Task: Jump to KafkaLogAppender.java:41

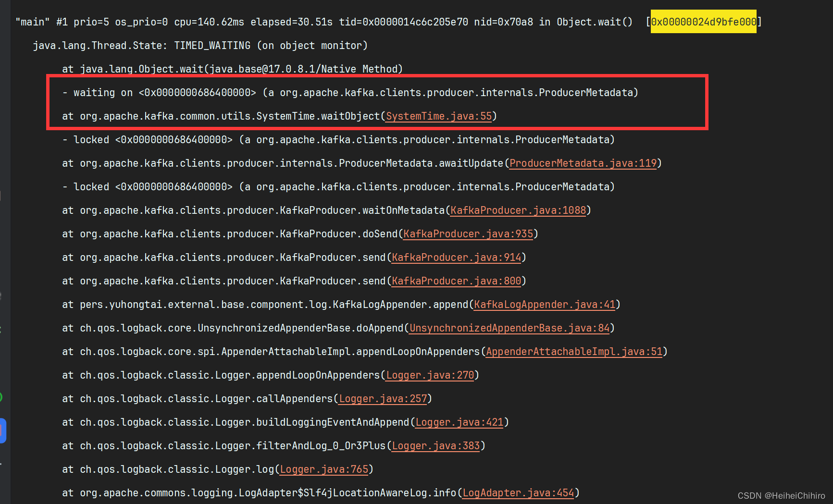Action: (545, 305)
